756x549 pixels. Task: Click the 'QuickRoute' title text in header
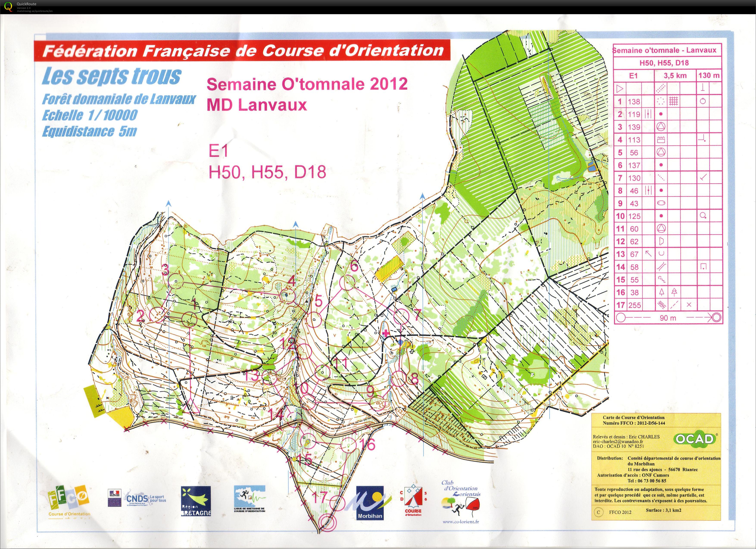[27, 4]
